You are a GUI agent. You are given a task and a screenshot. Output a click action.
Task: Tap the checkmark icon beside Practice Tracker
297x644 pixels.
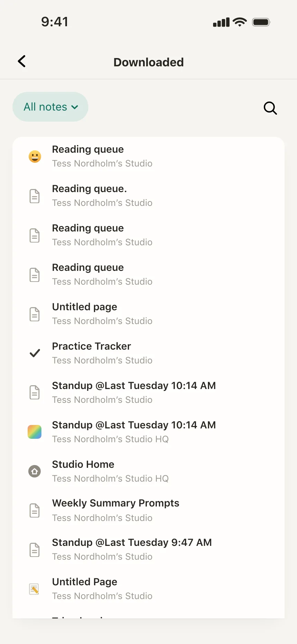tap(35, 353)
